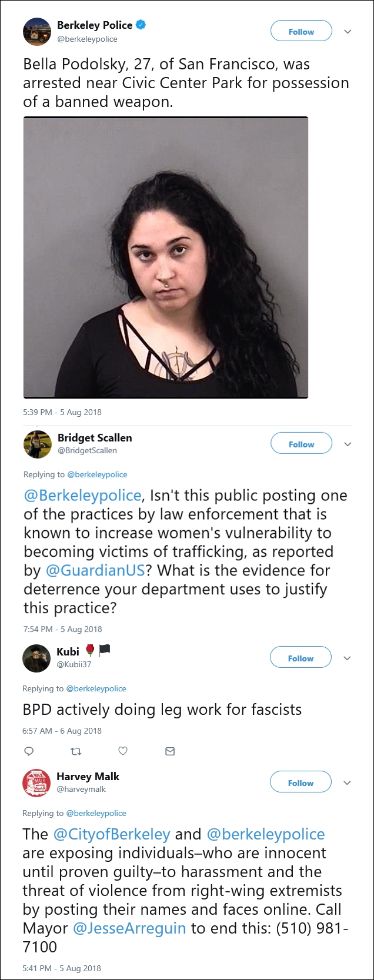
Task: Like Kubi's tweet with the heart icon
Action: tap(123, 751)
